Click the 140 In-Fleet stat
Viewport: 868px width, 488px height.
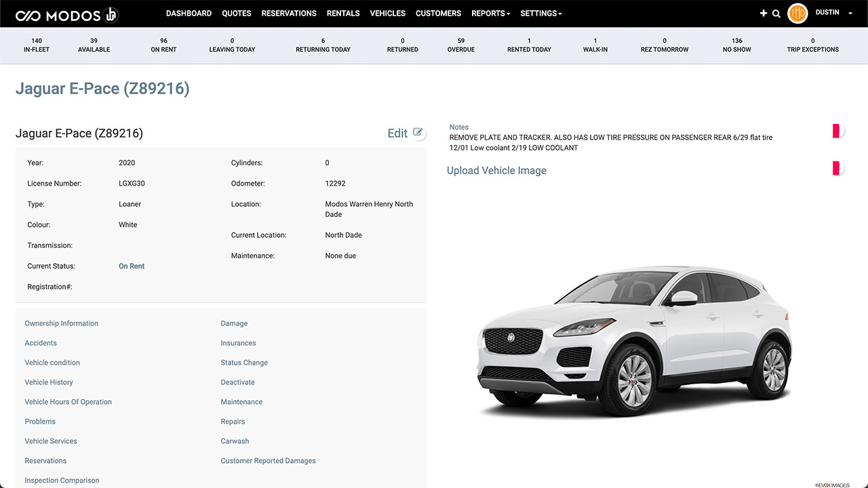pos(37,45)
